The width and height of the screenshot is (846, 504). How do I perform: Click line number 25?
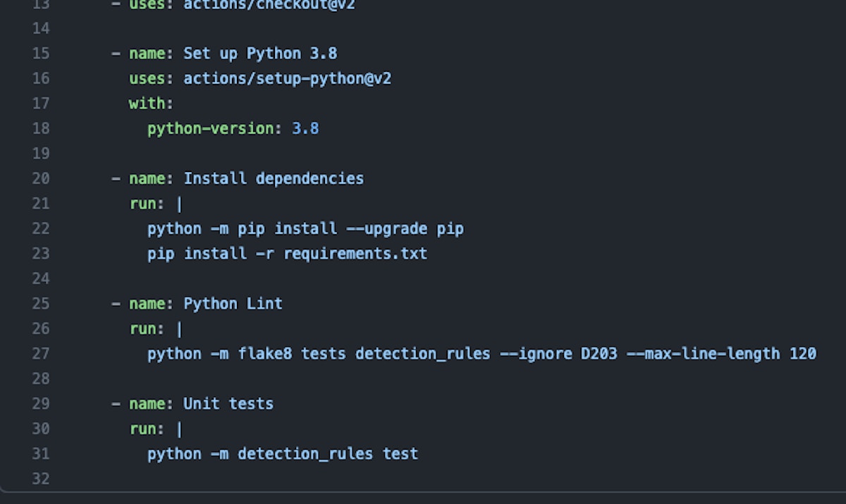click(41, 304)
